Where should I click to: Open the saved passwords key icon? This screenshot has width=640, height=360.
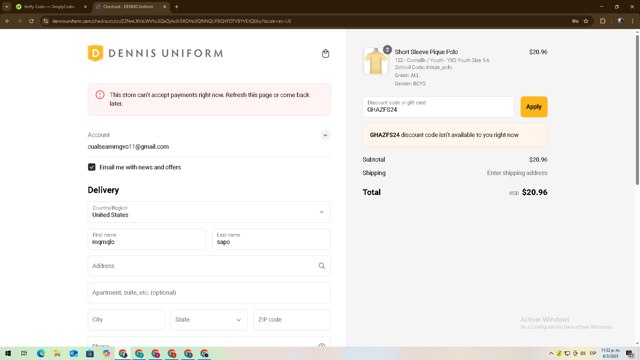pyautogui.click(x=575, y=21)
